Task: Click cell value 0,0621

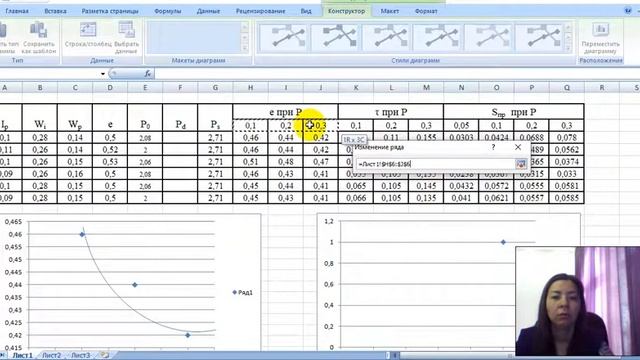Action: (x=496, y=198)
